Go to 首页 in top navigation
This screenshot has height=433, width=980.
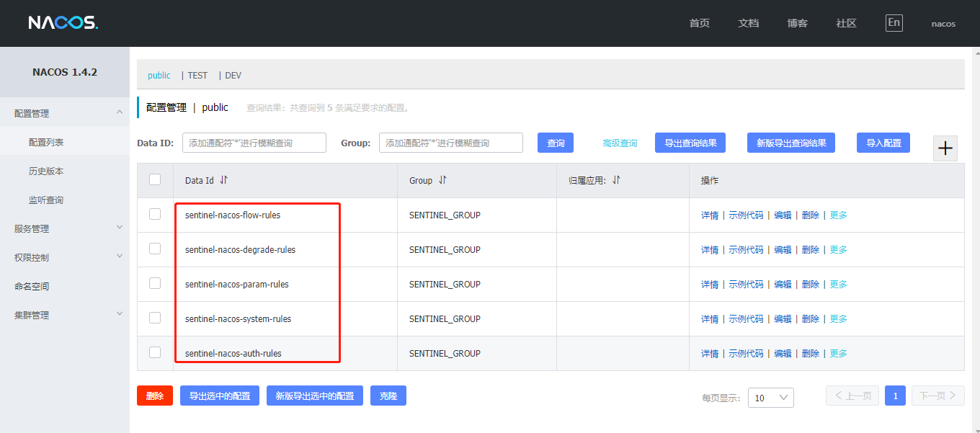point(699,23)
